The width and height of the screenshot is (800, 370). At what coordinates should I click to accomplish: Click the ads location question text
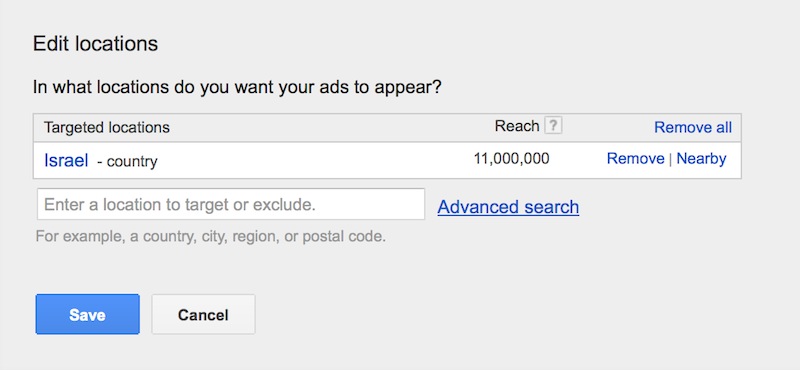point(237,87)
